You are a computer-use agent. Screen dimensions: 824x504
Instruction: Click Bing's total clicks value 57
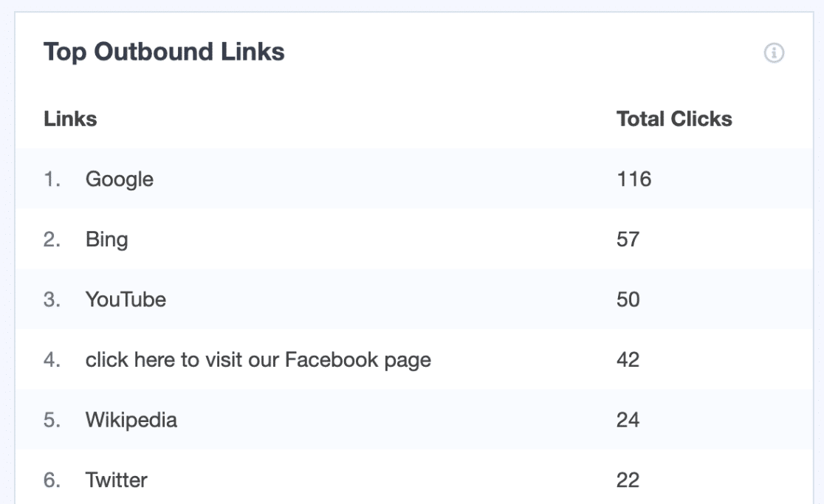[628, 240]
